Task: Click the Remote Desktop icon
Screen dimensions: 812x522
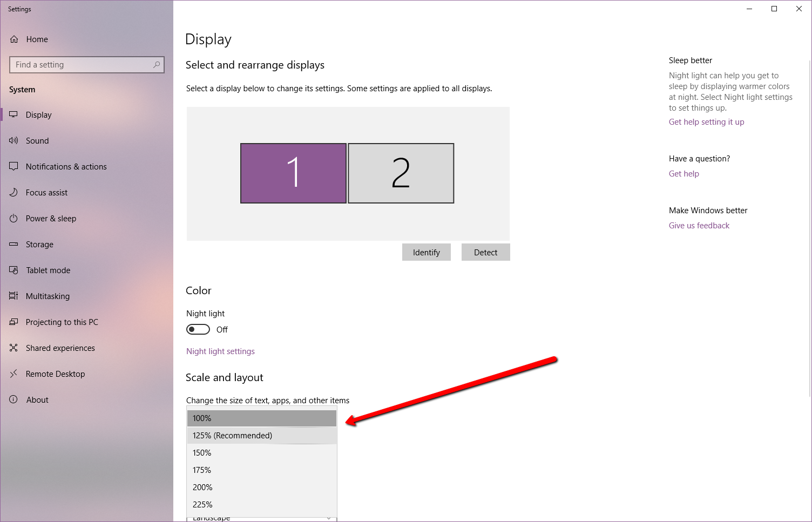Action: [13, 374]
